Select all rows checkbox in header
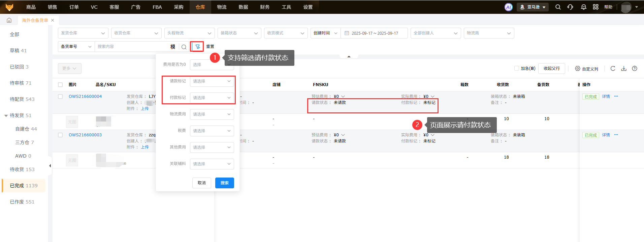 coord(60,85)
